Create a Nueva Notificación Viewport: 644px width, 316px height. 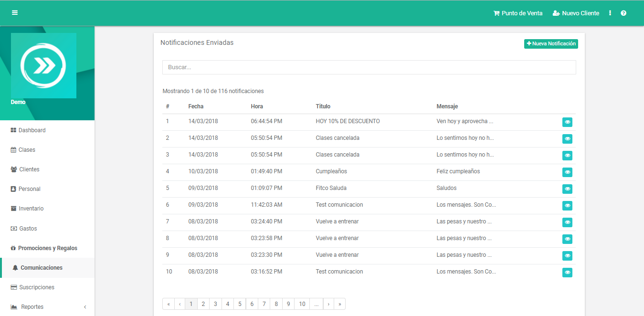pyautogui.click(x=551, y=44)
